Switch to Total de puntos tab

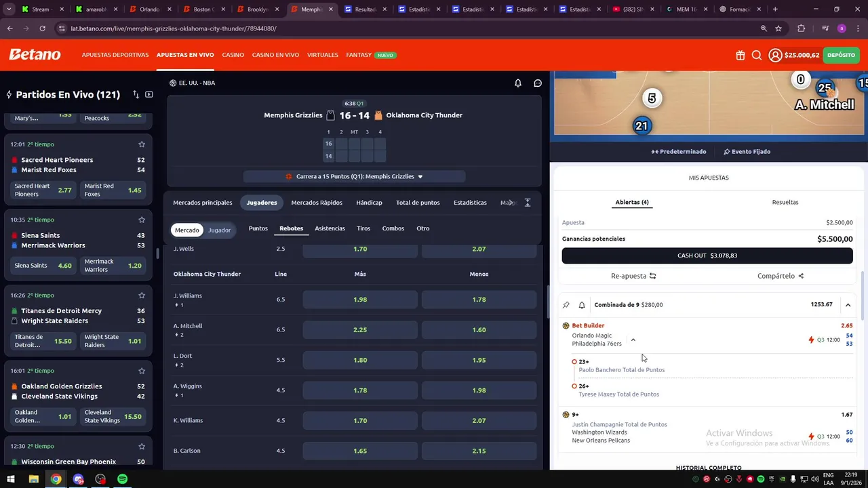pyautogui.click(x=418, y=203)
